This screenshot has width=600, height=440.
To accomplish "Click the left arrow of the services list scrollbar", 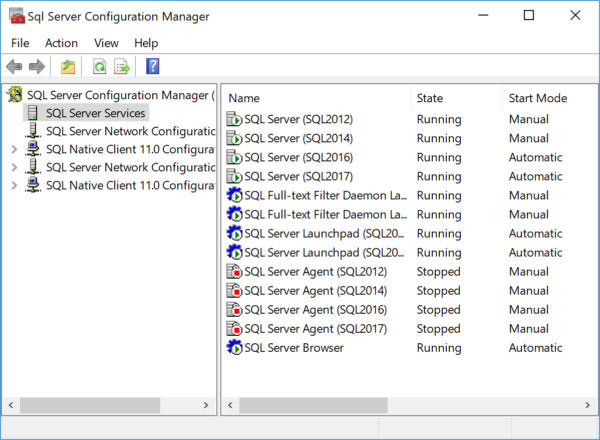I will coord(230,405).
